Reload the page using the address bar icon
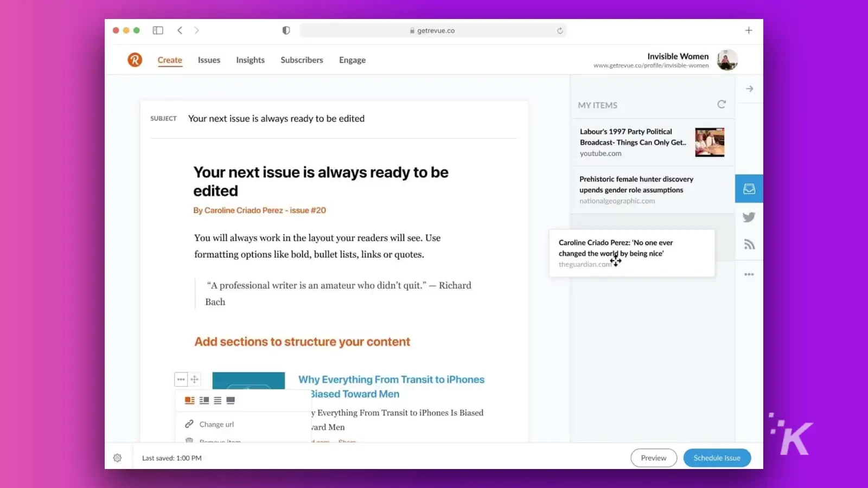 coord(560,31)
